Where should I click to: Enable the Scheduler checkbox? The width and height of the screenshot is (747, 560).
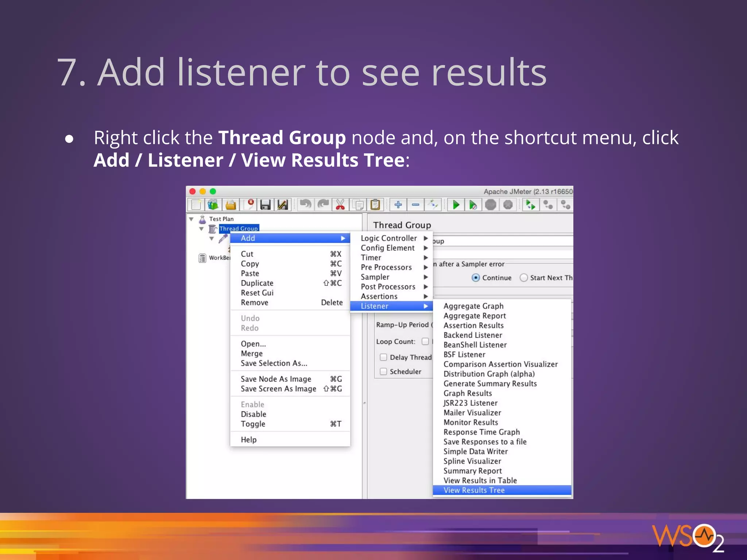(x=383, y=372)
